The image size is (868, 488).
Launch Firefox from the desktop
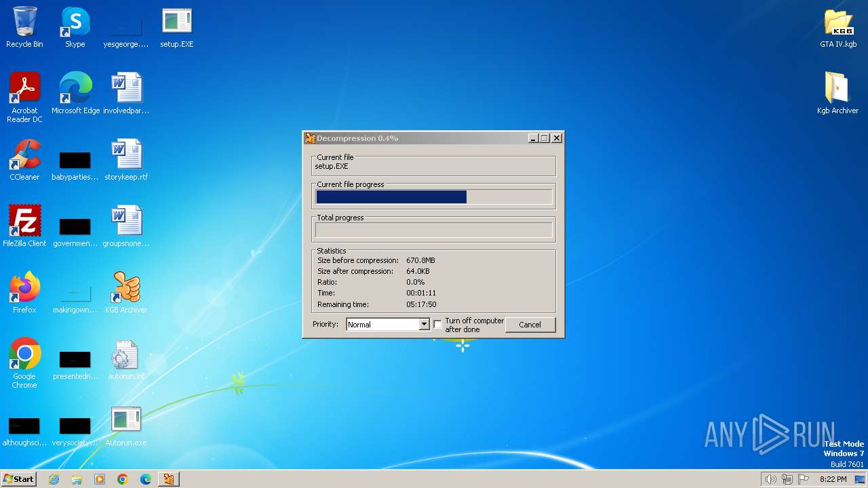click(24, 293)
